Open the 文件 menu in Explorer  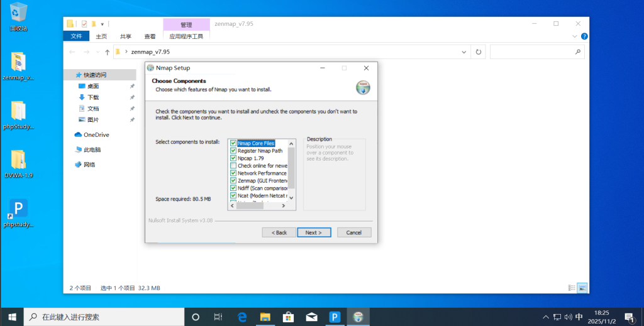point(77,36)
